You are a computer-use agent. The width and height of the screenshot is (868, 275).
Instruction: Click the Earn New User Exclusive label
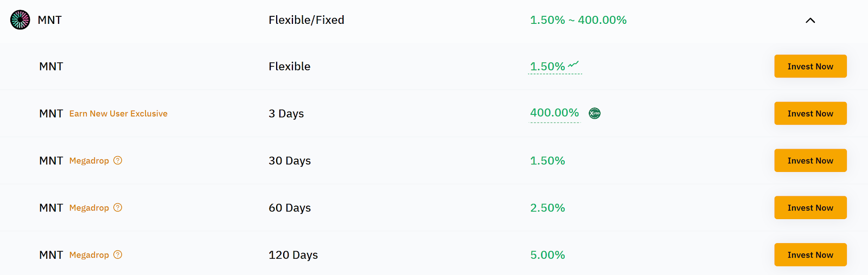118,114
